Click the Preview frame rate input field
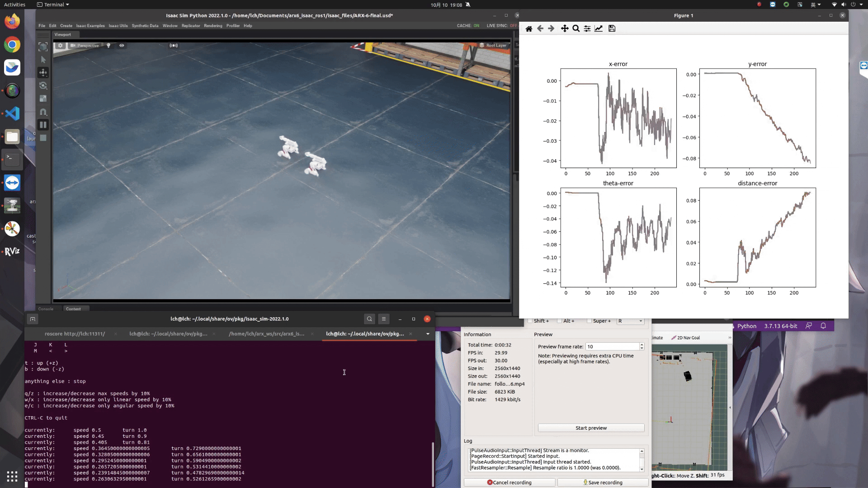Viewport: 868px width, 488px height. (x=612, y=347)
